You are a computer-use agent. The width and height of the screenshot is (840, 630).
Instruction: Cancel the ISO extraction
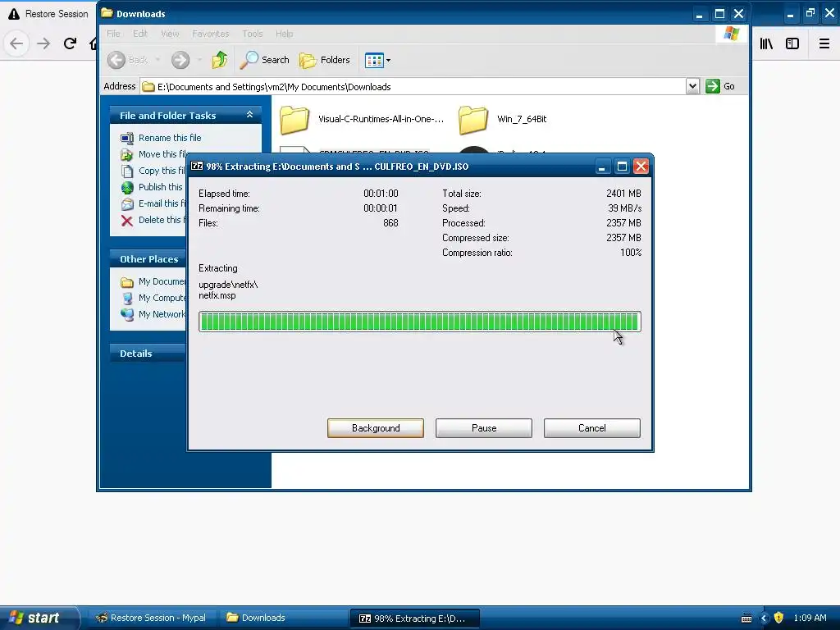tap(592, 428)
